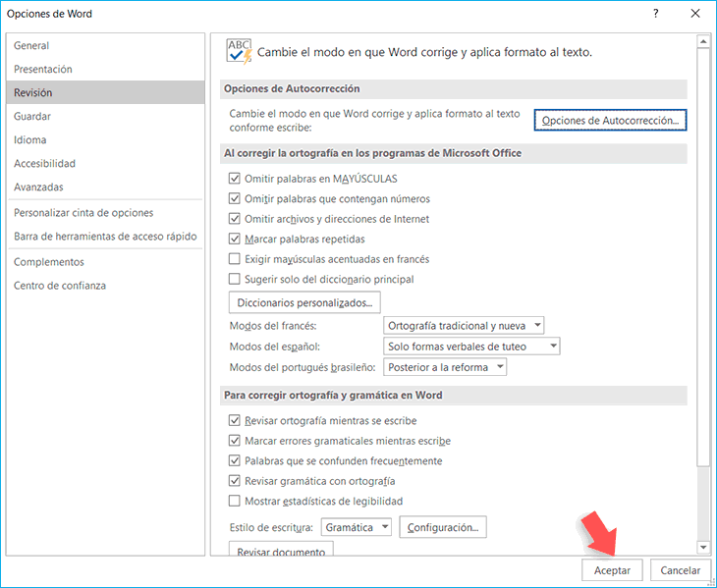Open the Centro de confianza section
The height and width of the screenshot is (588, 717).
[60, 286]
